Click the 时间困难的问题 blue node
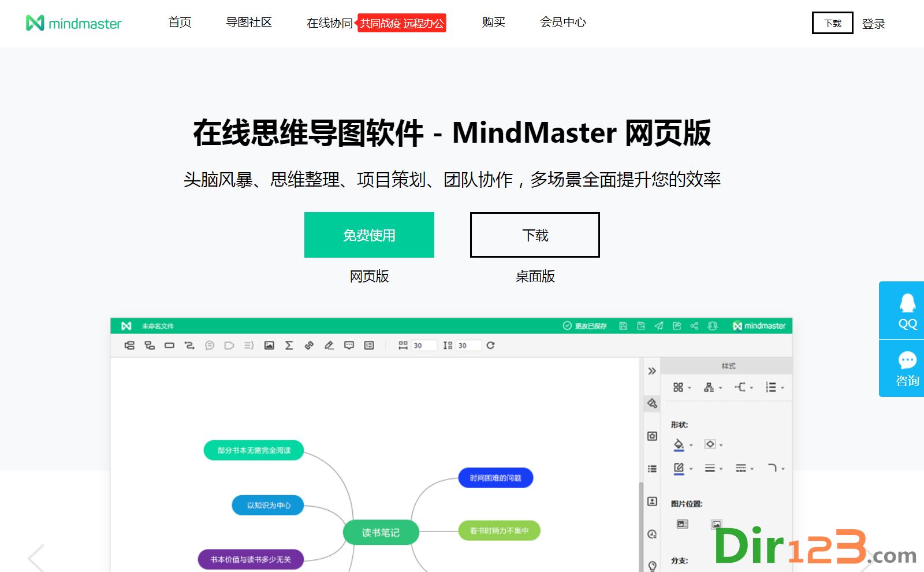 (495, 478)
